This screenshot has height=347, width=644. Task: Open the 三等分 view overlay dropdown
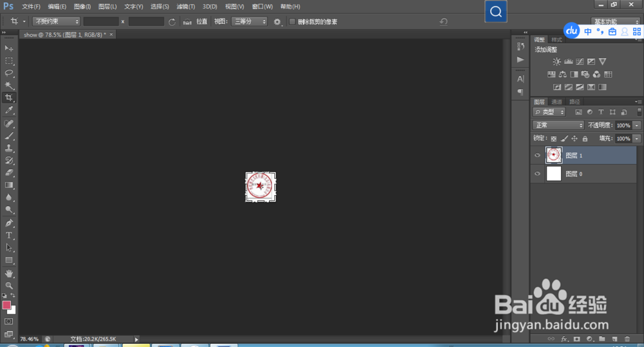coord(249,21)
